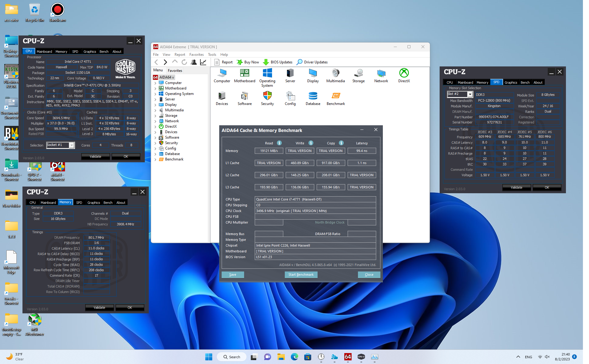Show hidden system tray icons
Screen dimensions: 589x364
pos(518,357)
